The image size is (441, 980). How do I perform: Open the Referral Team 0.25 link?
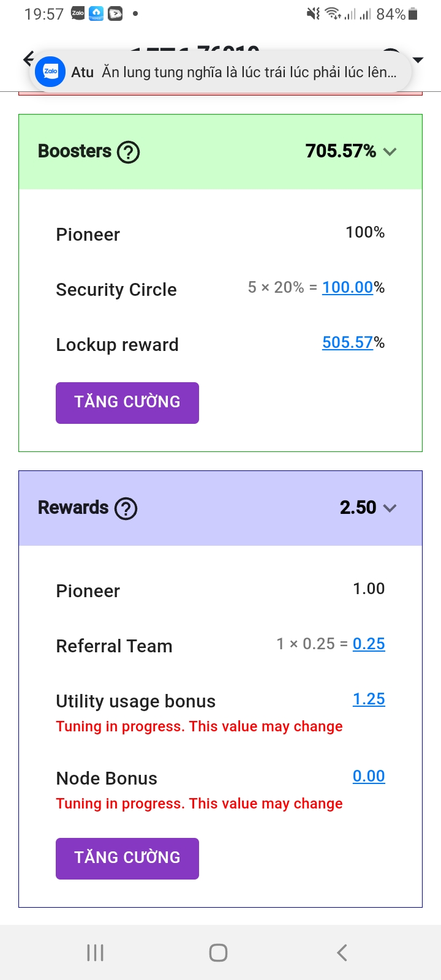pyautogui.click(x=369, y=644)
